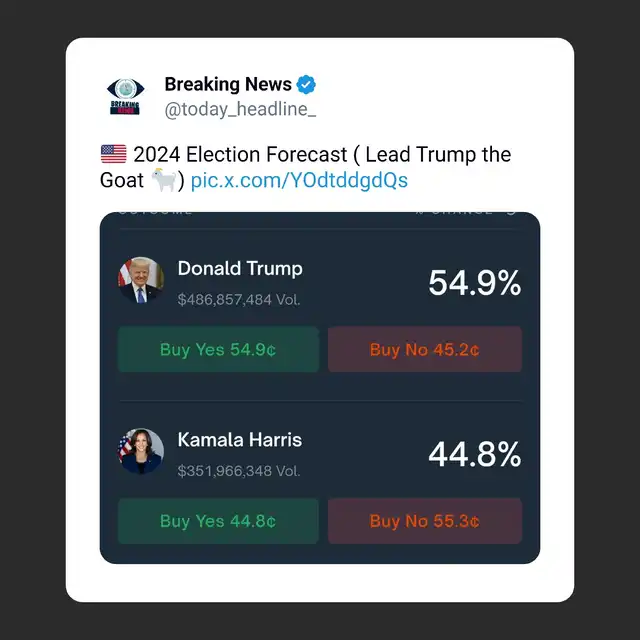The width and height of the screenshot is (640, 640).
Task: Click Harris's $351,966,348 volume text
Action: tap(239, 471)
